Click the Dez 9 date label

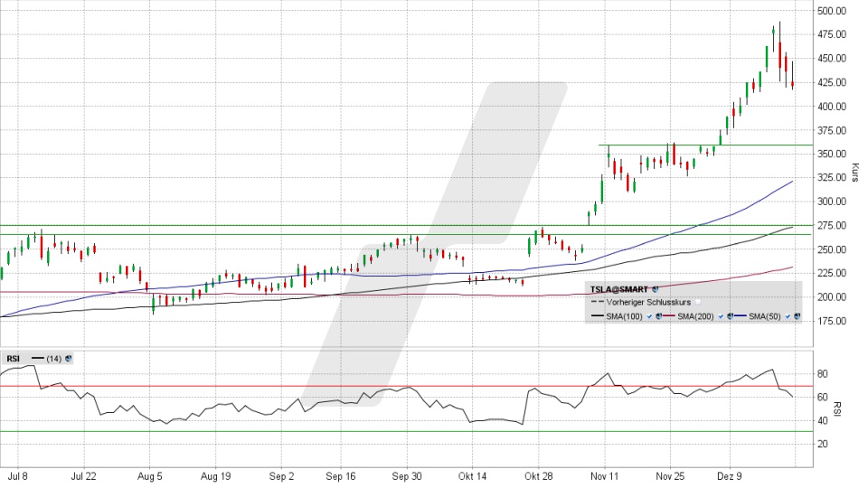tap(729, 476)
